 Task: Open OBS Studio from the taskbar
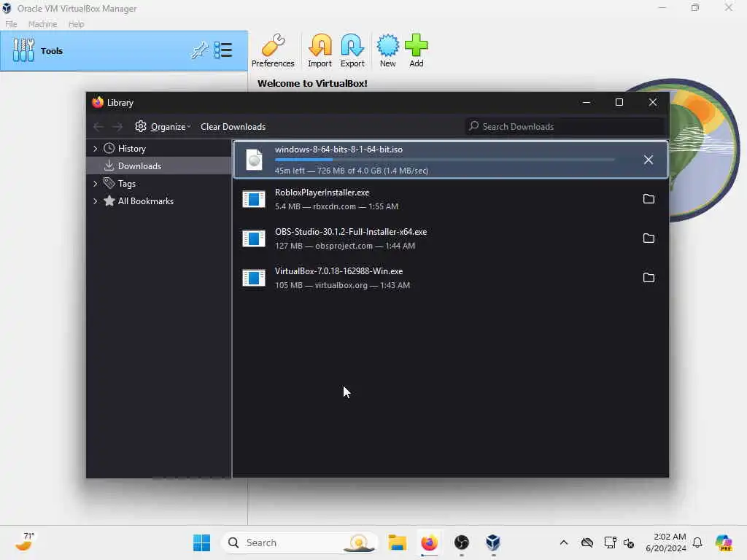[461, 542]
